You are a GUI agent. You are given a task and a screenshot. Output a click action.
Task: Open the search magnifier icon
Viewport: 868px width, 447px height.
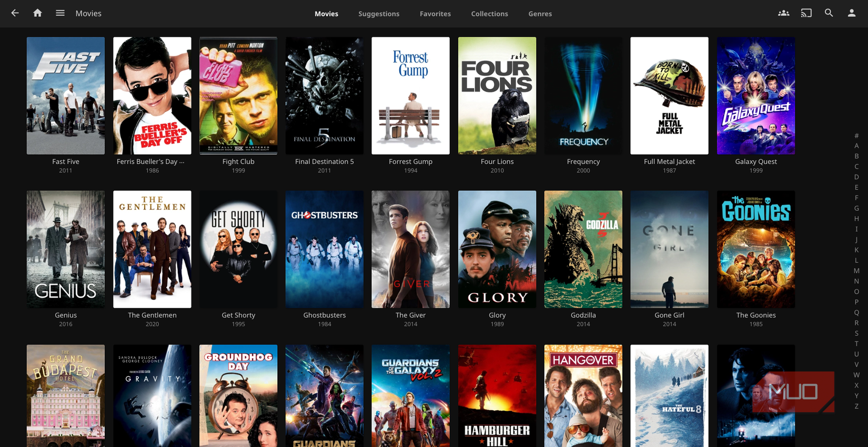point(829,13)
